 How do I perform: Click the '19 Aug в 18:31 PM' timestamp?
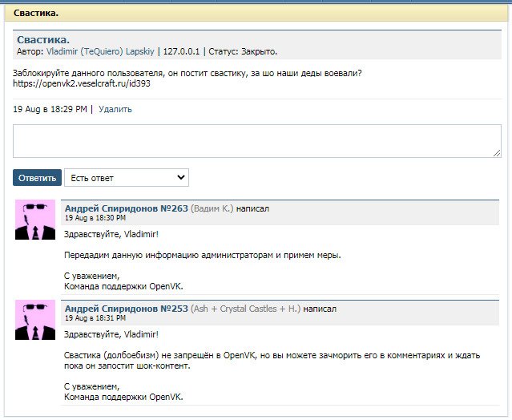pyautogui.click(x=95, y=318)
